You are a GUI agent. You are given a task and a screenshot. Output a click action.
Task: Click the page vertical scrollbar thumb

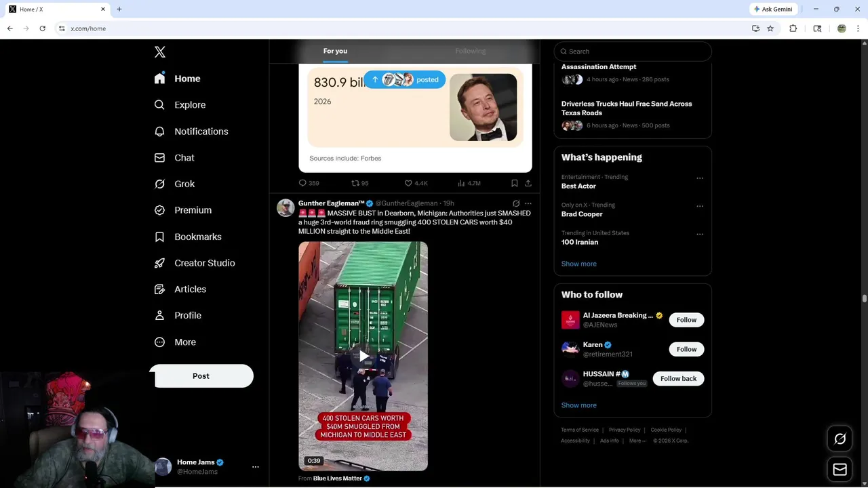865,298
